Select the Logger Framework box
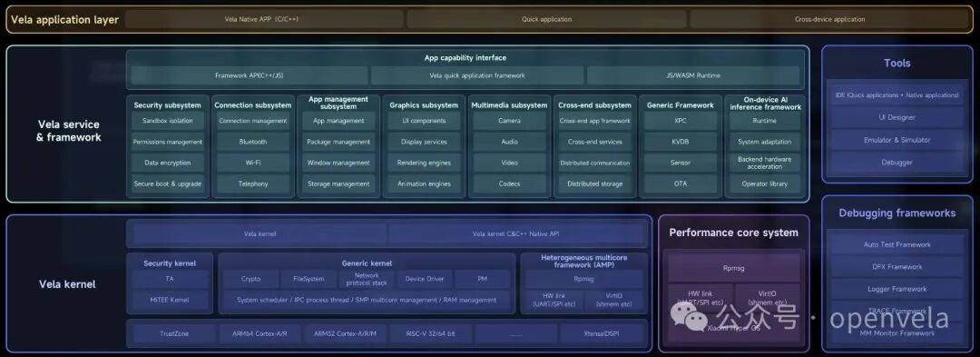 [x=897, y=289]
